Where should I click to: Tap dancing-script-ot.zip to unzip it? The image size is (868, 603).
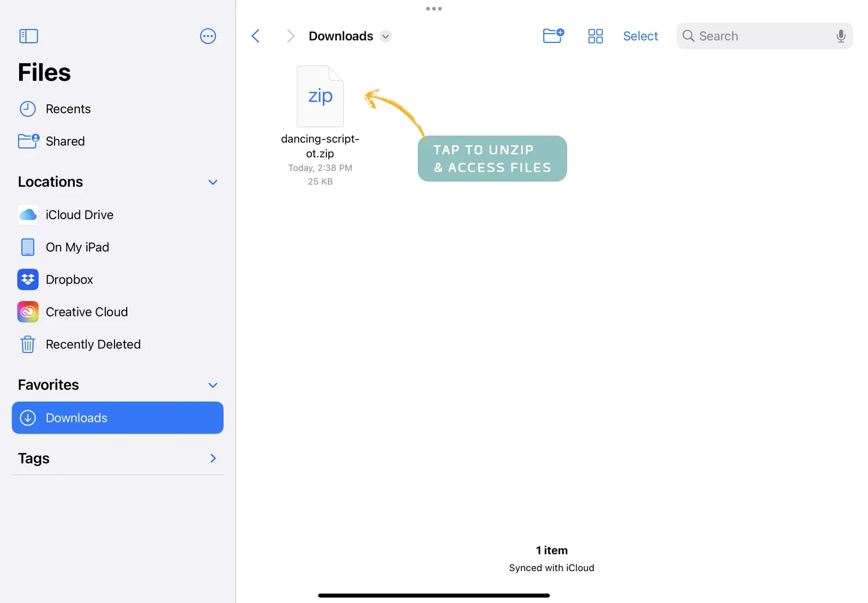tap(320, 96)
